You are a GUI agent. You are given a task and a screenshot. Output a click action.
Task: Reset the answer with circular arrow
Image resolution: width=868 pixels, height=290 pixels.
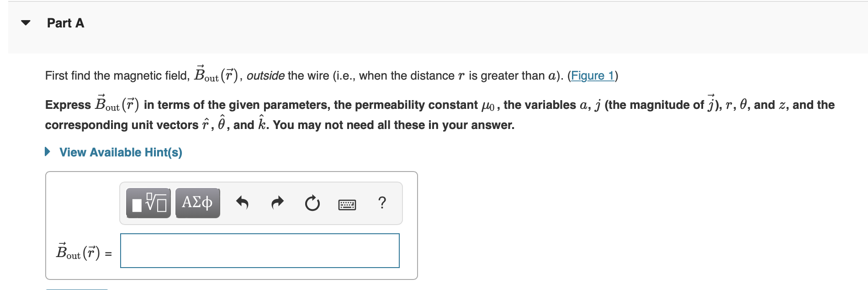[311, 203]
